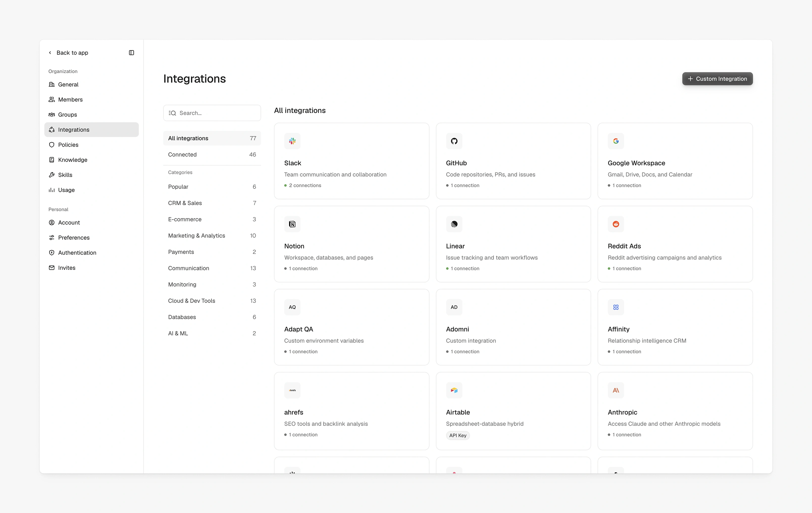This screenshot has width=812, height=513.
Task: Click the Preferences sliders icon
Action: tap(51, 238)
